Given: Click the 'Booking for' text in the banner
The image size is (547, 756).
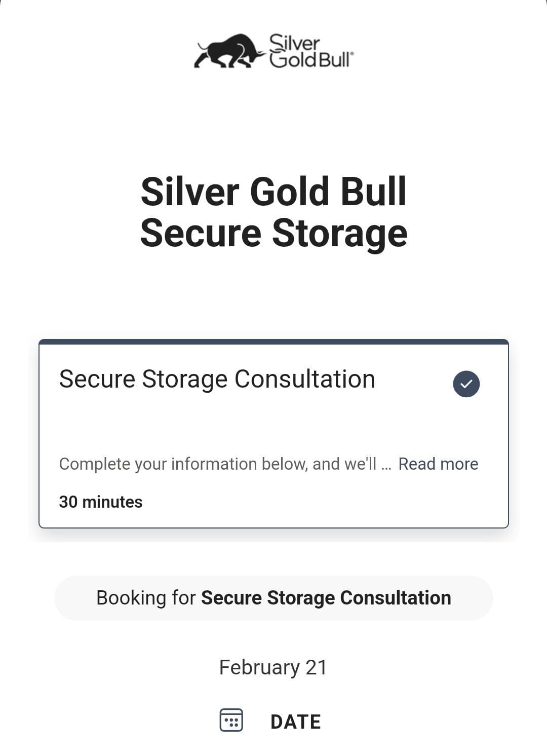Looking at the screenshot, I should tap(146, 598).
